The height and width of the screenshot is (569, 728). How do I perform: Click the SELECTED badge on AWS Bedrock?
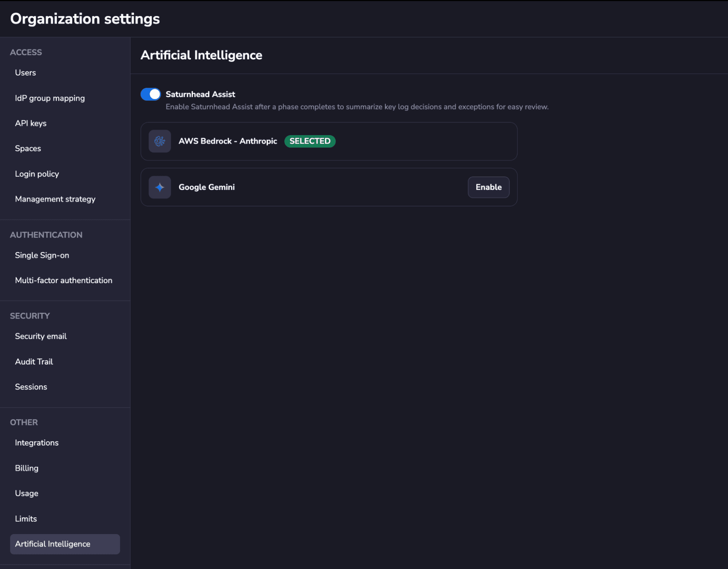pyautogui.click(x=310, y=141)
